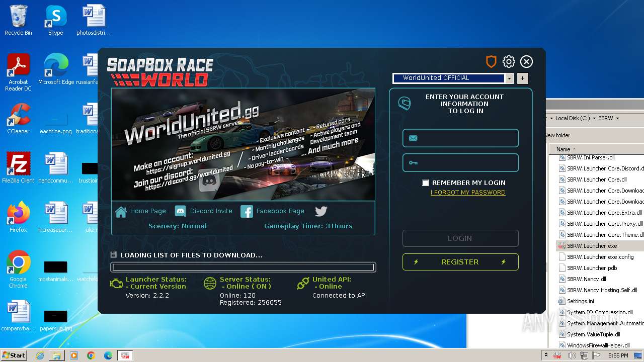The image size is (644, 362).
Task: Click the LOGIN button
Action: (x=460, y=238)
